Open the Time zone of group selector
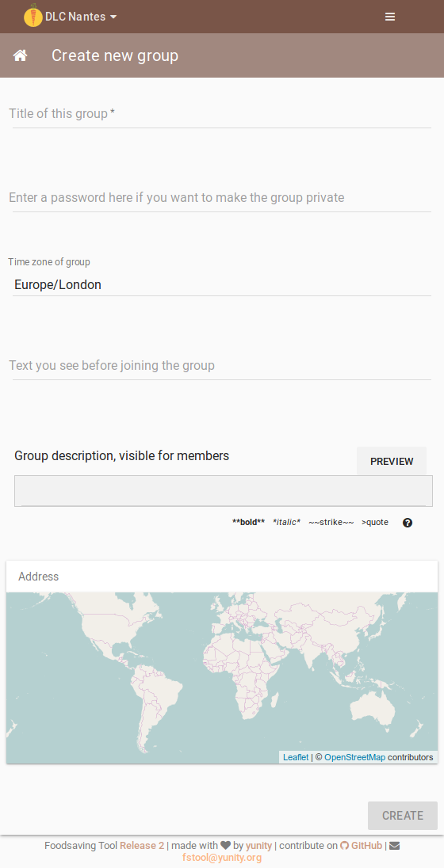 [222, 285]
